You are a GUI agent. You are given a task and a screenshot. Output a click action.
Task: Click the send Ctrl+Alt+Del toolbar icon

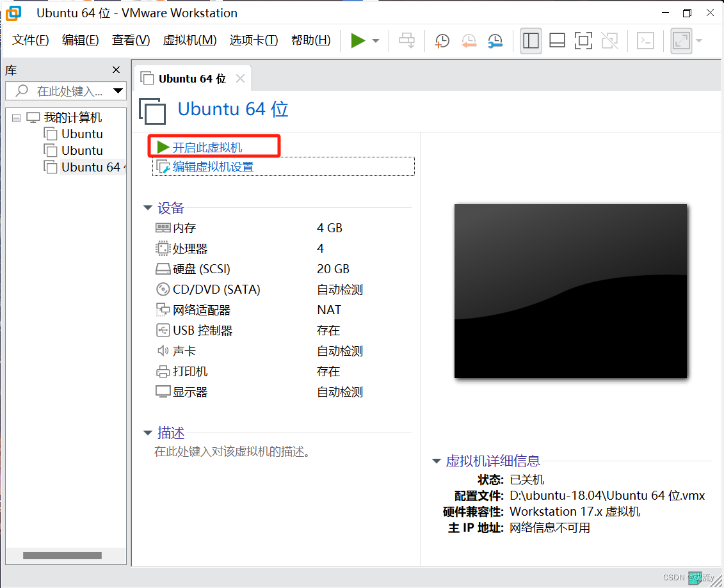click(406, 40)
